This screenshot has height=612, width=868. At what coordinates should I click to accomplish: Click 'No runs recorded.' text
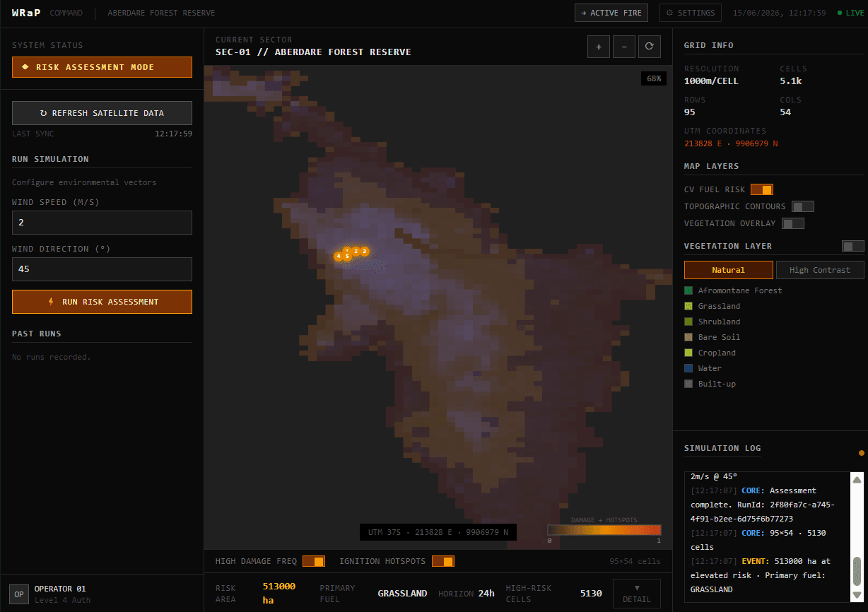pos(52,357)
